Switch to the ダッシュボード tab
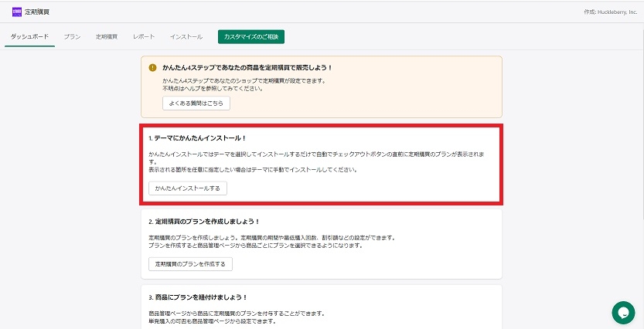 (29, 37)
